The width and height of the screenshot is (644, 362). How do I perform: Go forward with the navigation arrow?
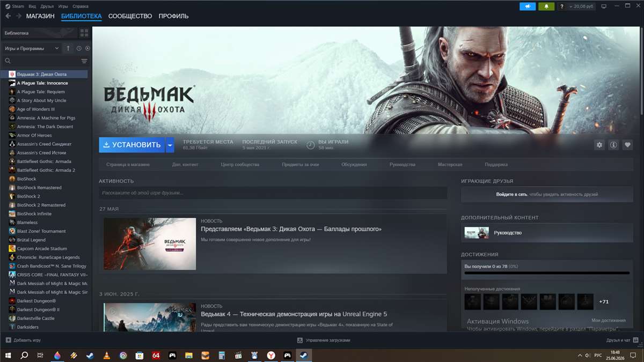[19, 16]
